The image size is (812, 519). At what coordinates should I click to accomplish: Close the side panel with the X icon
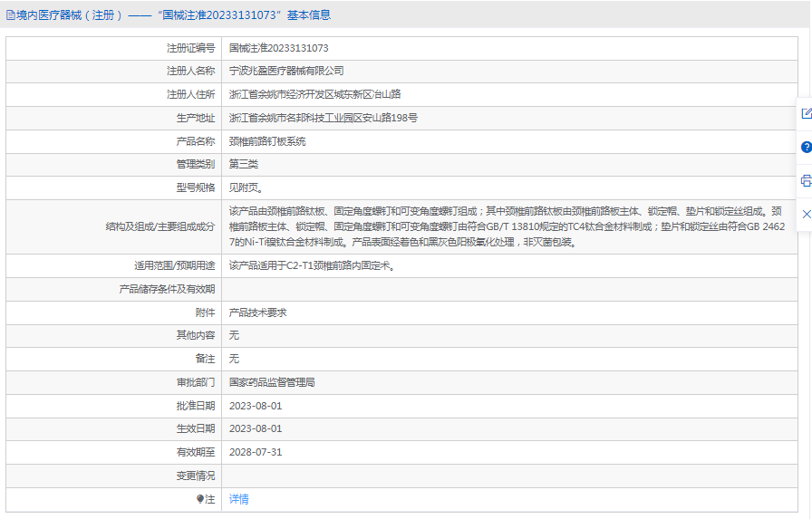pos(807,215)
